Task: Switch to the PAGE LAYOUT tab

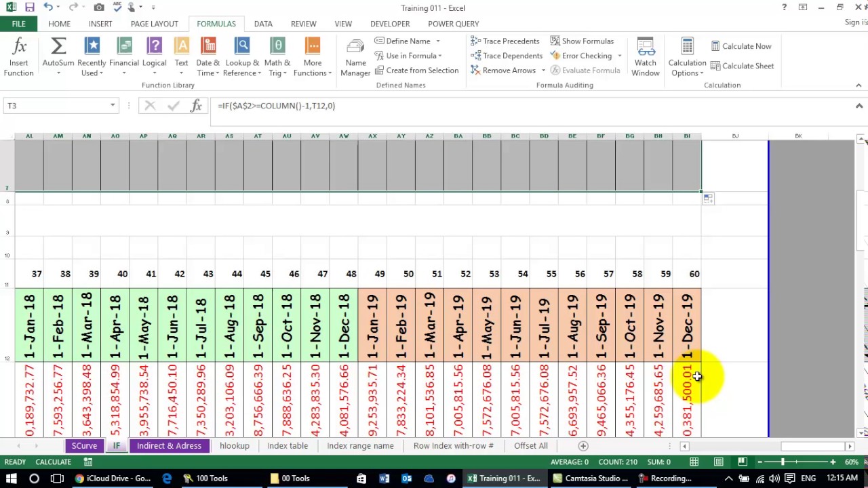Action: tap(155, 24)
